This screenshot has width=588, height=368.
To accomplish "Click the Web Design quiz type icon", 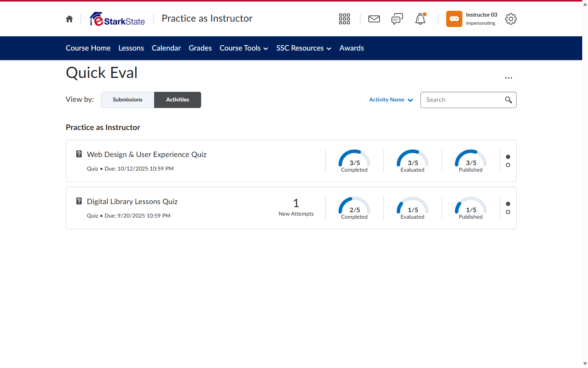I will pyautogui.click(x=79, y=154).
